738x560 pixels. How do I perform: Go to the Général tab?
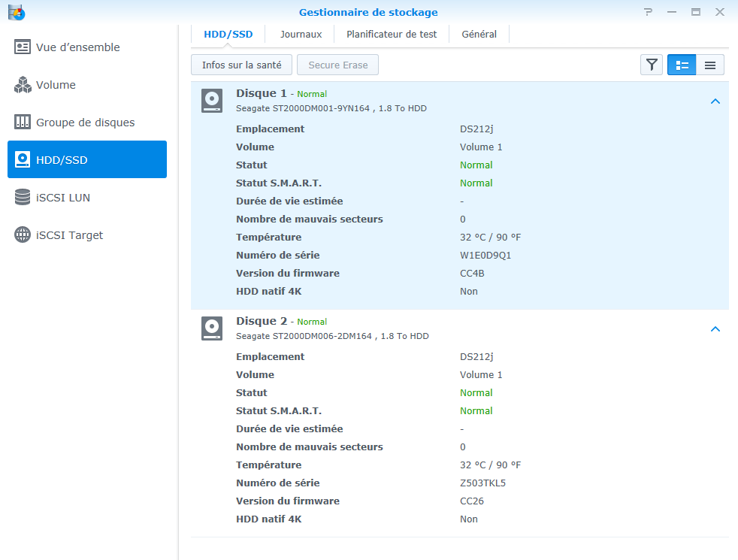[479, 34]
